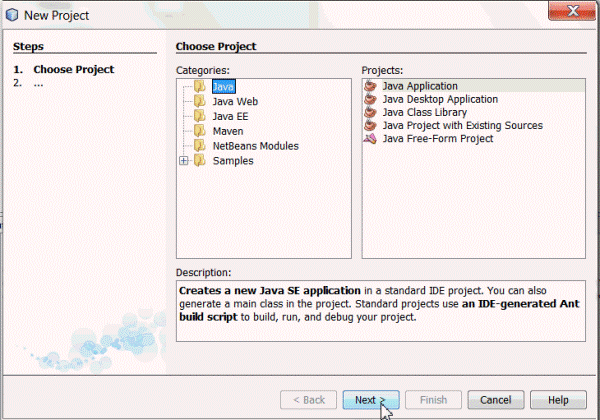This screenshot has height=420, width=600.
Task: Click the Samples folder icon
Action: point(200,161)
